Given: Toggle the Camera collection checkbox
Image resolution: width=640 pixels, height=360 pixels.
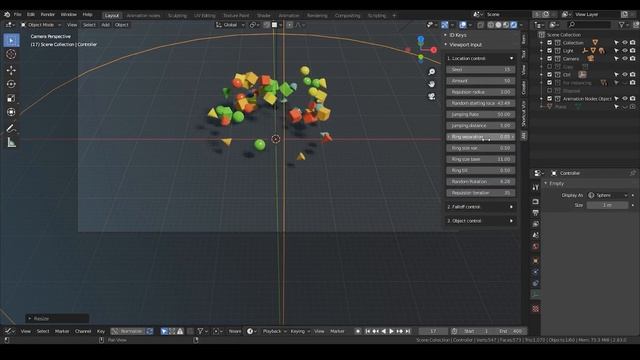Looking at the screenshot, I should [549, 59].
